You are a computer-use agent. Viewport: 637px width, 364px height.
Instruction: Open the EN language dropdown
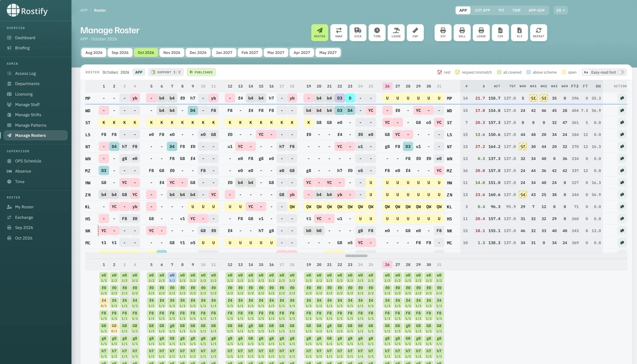(560, 10)
